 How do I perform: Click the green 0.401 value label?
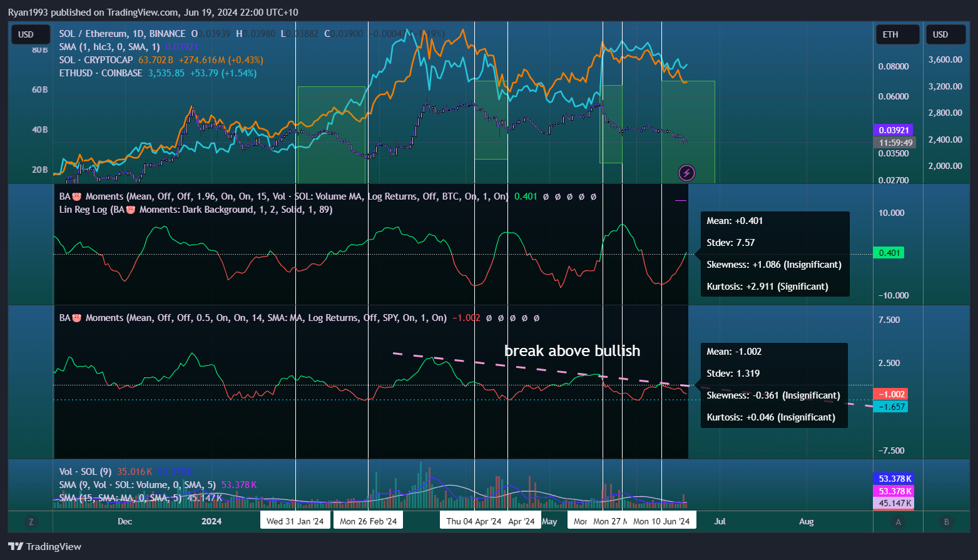point(889,253)
